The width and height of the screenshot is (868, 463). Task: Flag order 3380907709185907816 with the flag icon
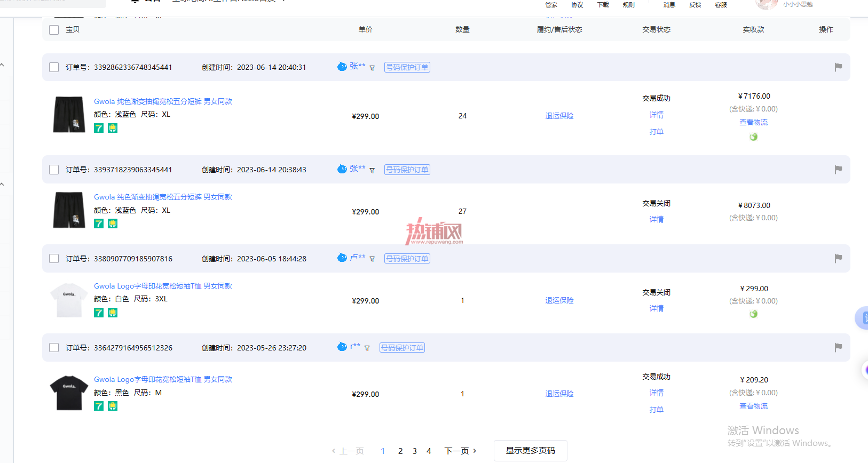point(838,259)
